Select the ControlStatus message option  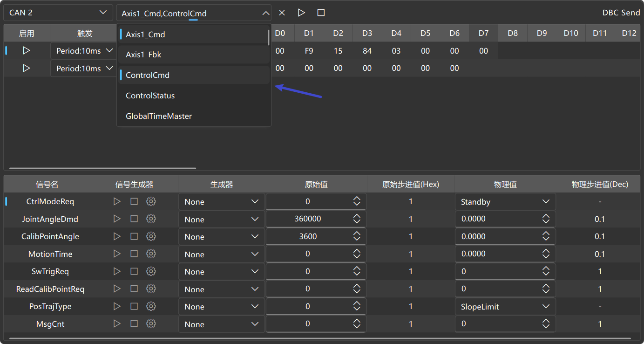pos(194,96)
